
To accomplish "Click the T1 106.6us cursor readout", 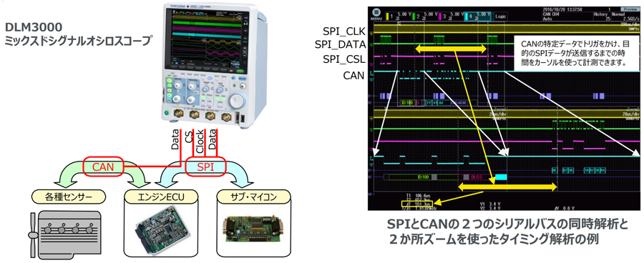I will click(x=417, y=195).
